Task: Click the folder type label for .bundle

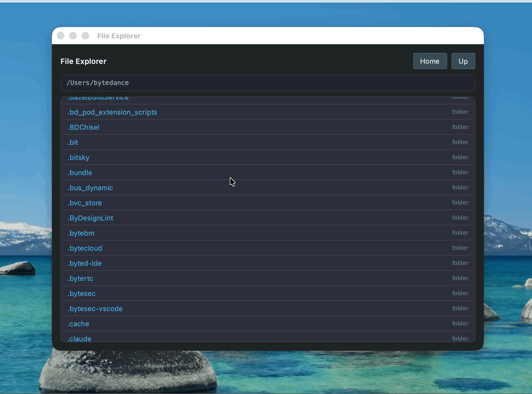Action: tap(460, 172)
